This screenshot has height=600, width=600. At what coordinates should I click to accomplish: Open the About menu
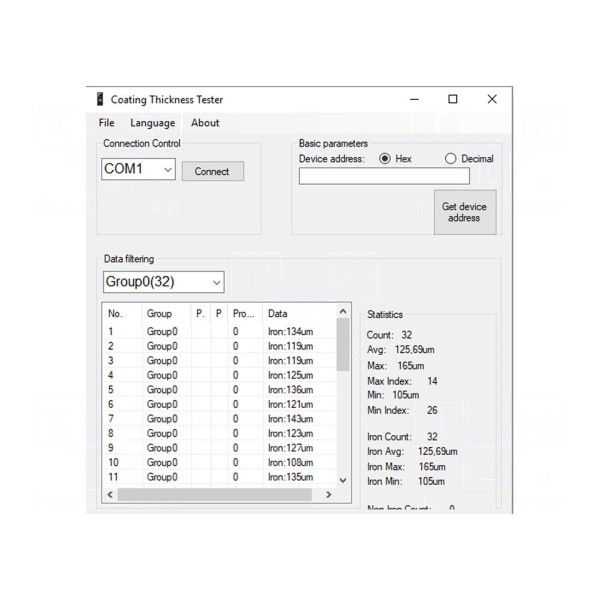coord(205,123)
